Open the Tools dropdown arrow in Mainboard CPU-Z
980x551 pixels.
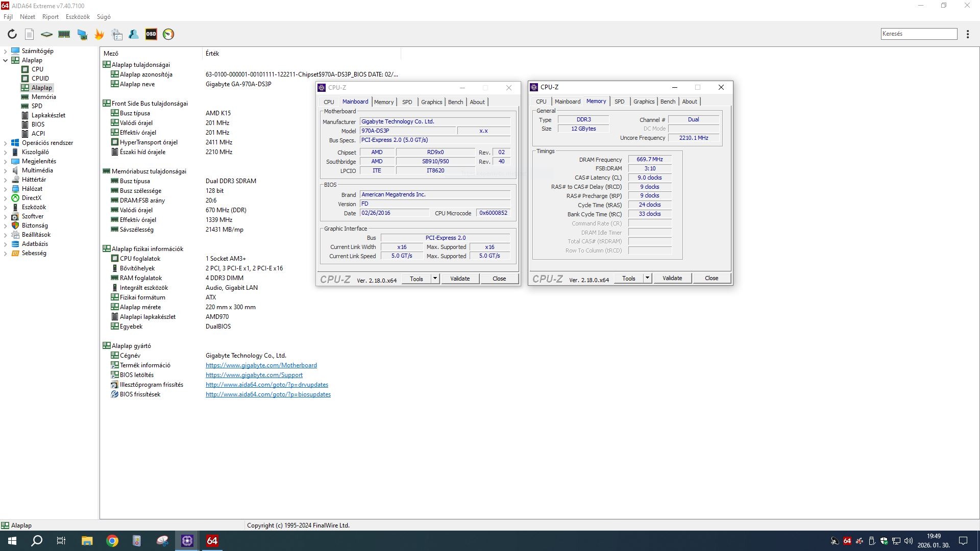click(x=435, y=279)
